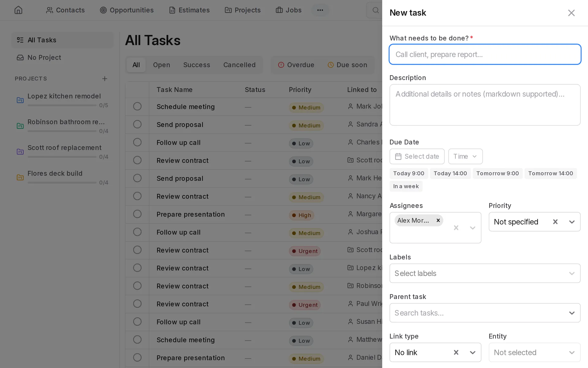Image resolution: width=588 pixels, height=368 pixels.
Task: Click the Select date button
Action: 417,156
